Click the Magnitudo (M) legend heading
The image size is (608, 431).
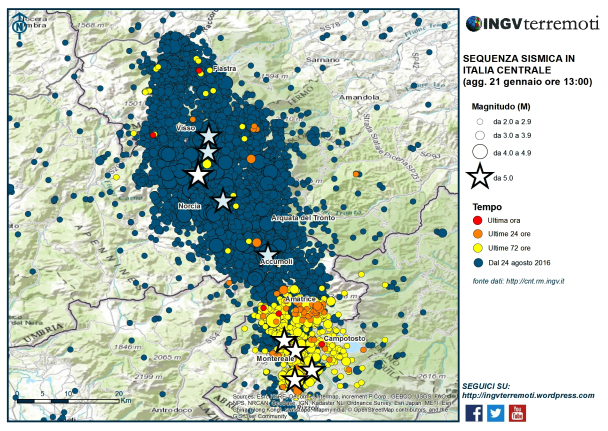point(501,106)
